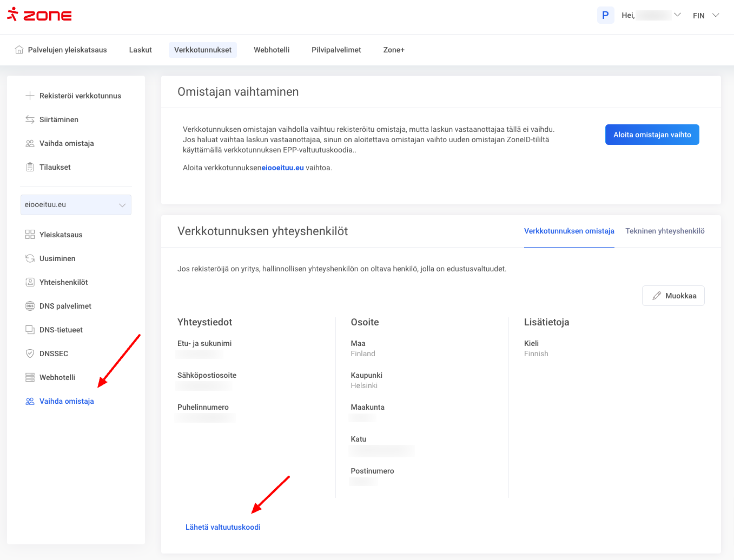Go to Webhotelli in top navigation
Viewport: 734px width, 560px height.
[272, 50]
